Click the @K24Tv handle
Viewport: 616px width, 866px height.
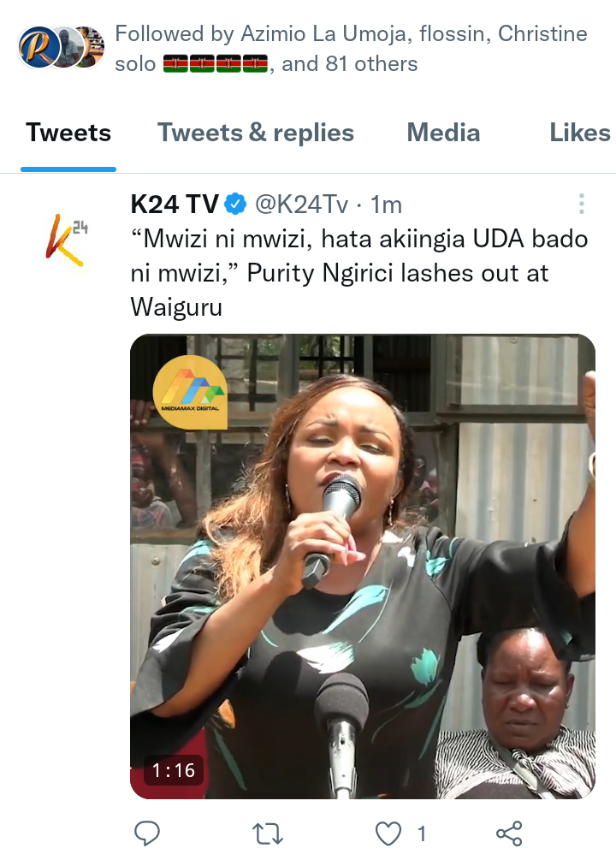click(x=301, y=205)
